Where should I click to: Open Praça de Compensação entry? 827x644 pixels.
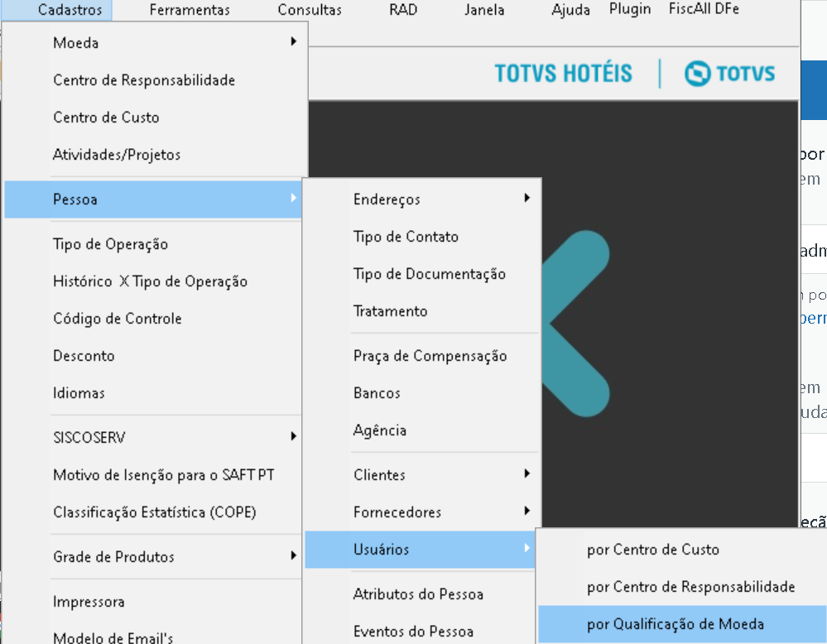[422, 356]
